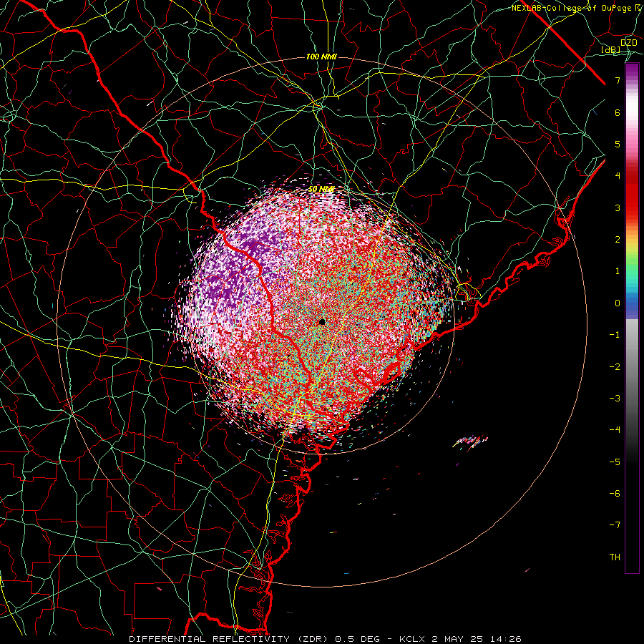Image resolution: width=644 pixels, height=644 pixels.
Task: Click the 50 NMI range ring label
Action: click(321, 189)
